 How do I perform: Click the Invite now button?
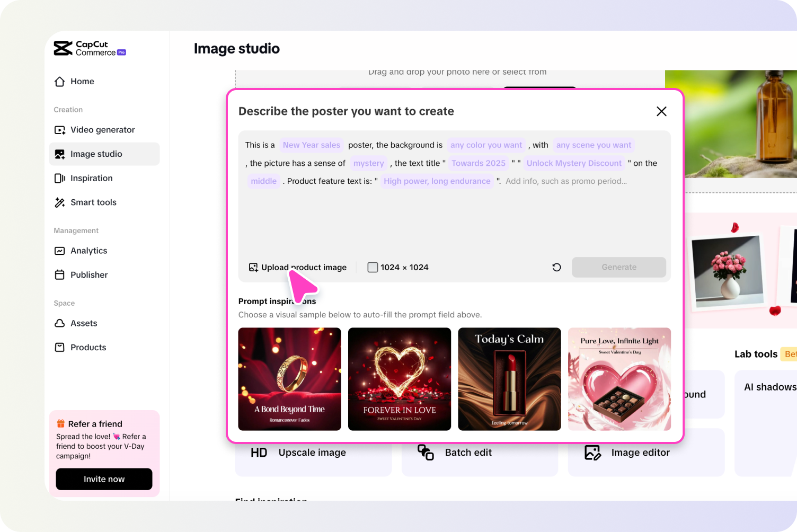pyautogui.click(x=104, y=479)
